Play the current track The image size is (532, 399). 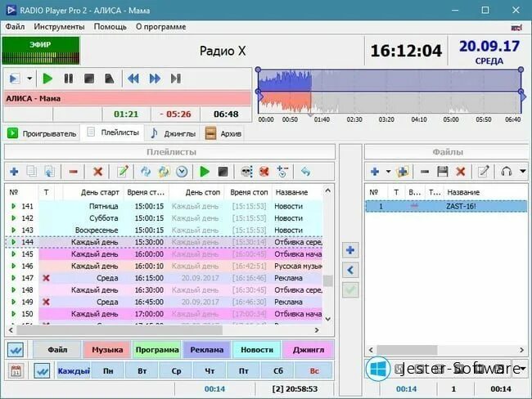click(x=47, y=79)
